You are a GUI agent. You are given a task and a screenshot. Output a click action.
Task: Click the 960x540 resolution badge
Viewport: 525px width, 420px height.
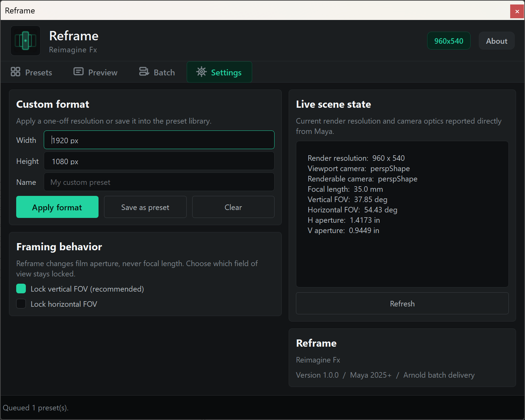click(x=449, y=41)
